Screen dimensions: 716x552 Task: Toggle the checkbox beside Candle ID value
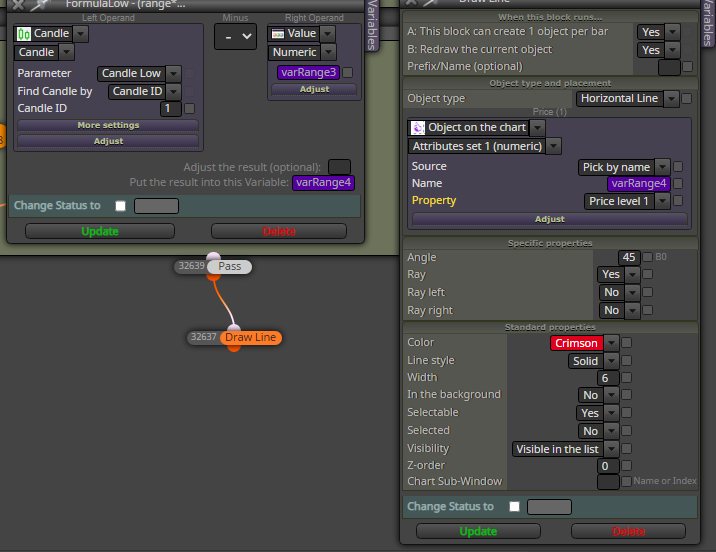pos(190,109)
